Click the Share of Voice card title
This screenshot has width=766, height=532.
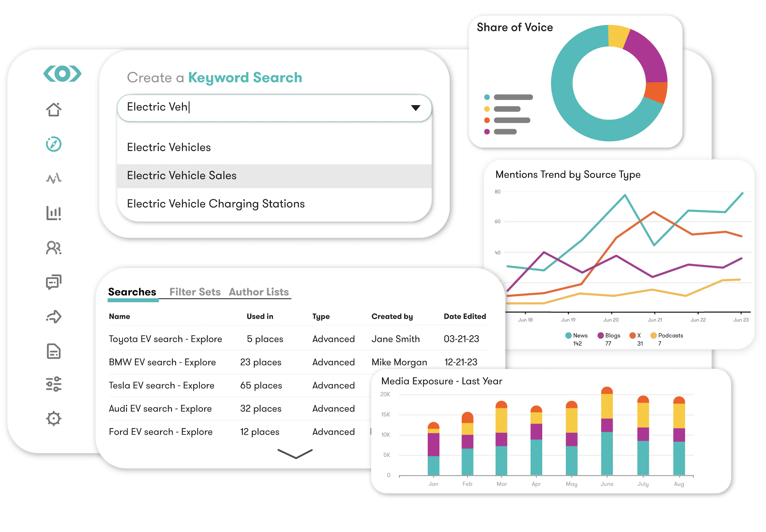click(515, 27)
